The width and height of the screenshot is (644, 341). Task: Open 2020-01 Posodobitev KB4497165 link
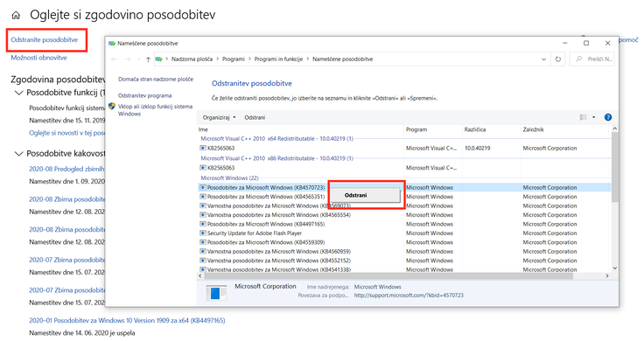[127, 321]
